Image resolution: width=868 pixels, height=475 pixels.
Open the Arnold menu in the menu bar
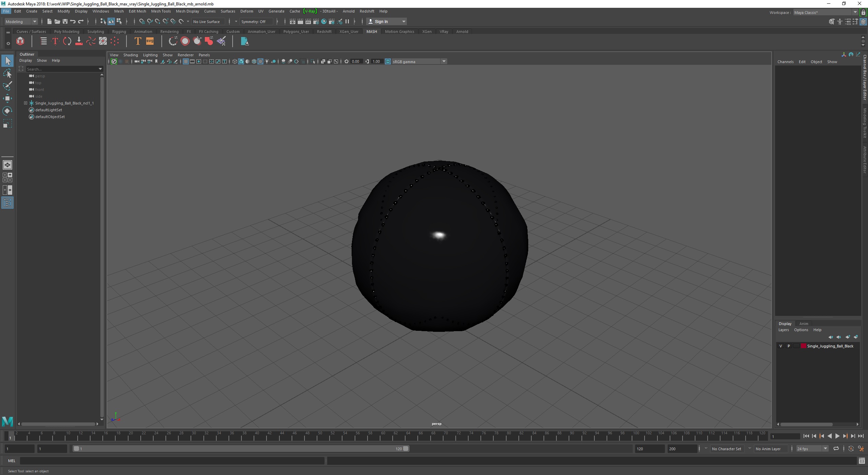point(348,11)
